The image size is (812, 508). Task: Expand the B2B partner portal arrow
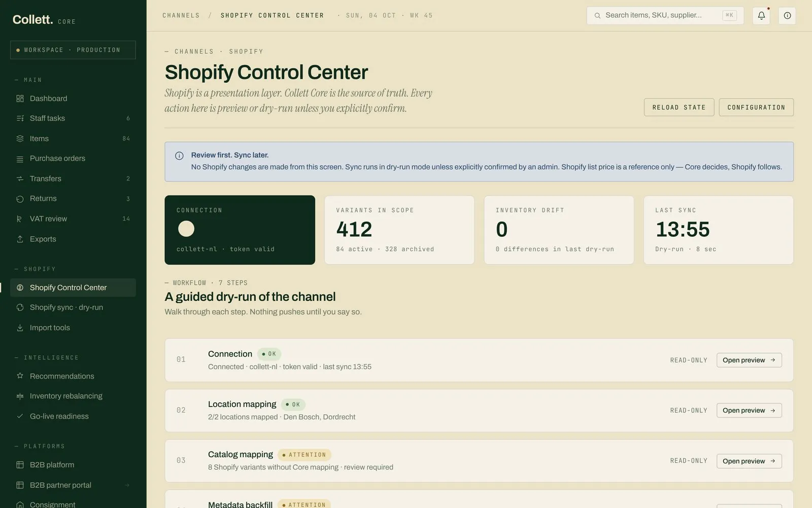127,485
